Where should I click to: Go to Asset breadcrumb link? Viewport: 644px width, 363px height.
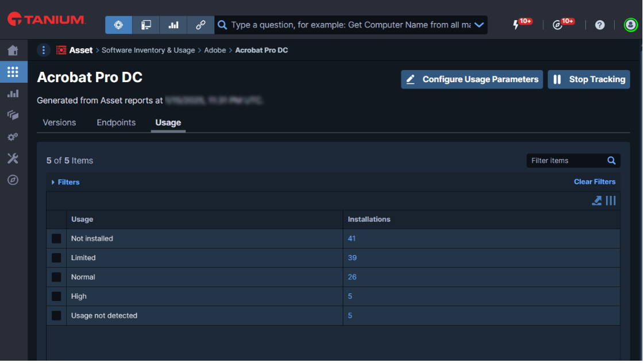click(x=81, y=50)
